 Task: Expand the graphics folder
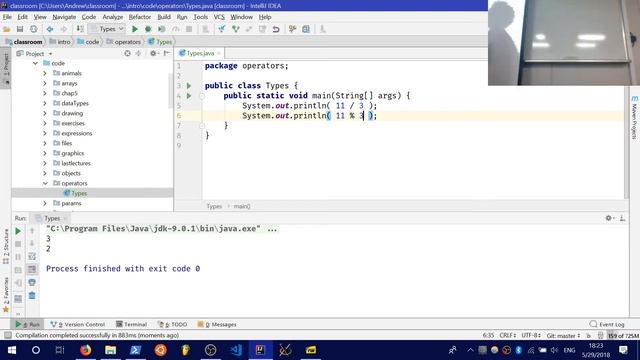[x=45, y=153]
